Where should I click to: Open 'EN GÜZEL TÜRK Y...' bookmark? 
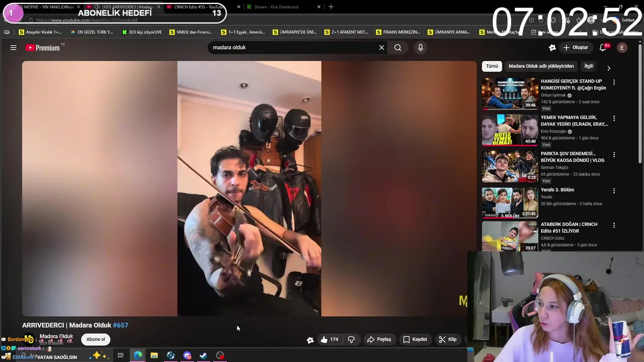click(x=92, y=32)
